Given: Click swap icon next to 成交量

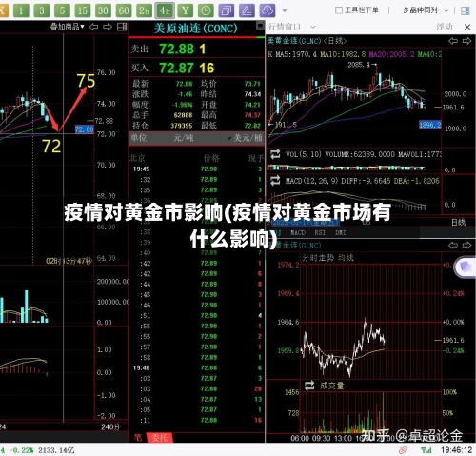Looking at the screenshot, I should 309,386.
